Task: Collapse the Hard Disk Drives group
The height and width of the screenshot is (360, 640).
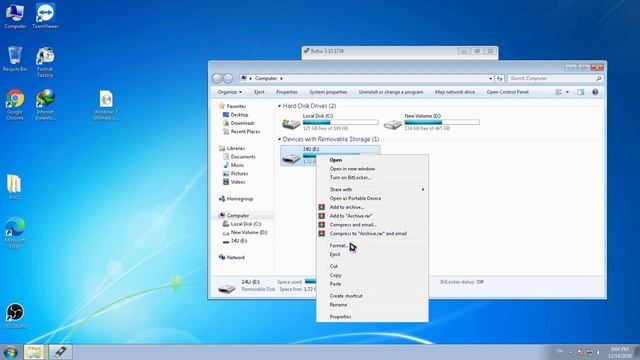Action: (280, 106)
